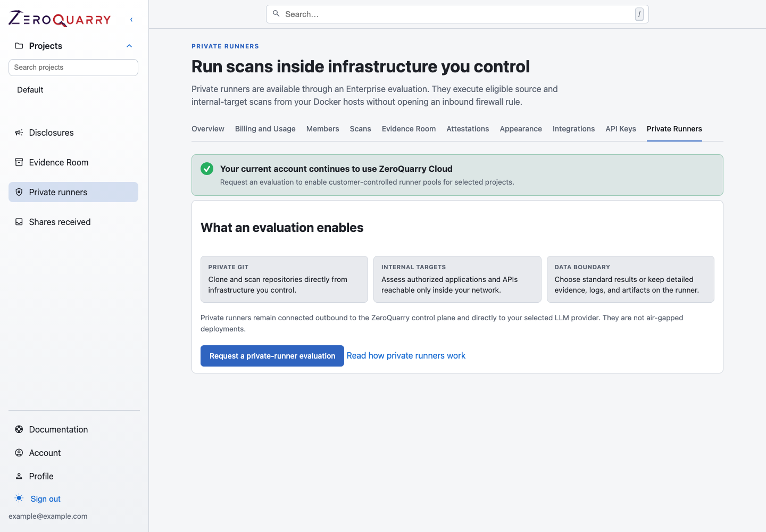Image resolution: width=766 pixels, height=532 pixels.
Task: Go to the Members tab
Action: click(x=323, y=129)
